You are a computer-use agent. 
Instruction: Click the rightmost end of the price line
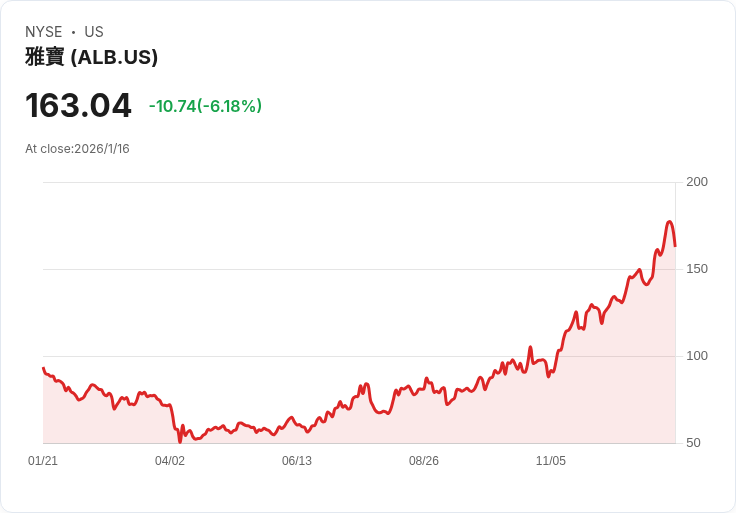pyautogui.click(x=675, y=245)
